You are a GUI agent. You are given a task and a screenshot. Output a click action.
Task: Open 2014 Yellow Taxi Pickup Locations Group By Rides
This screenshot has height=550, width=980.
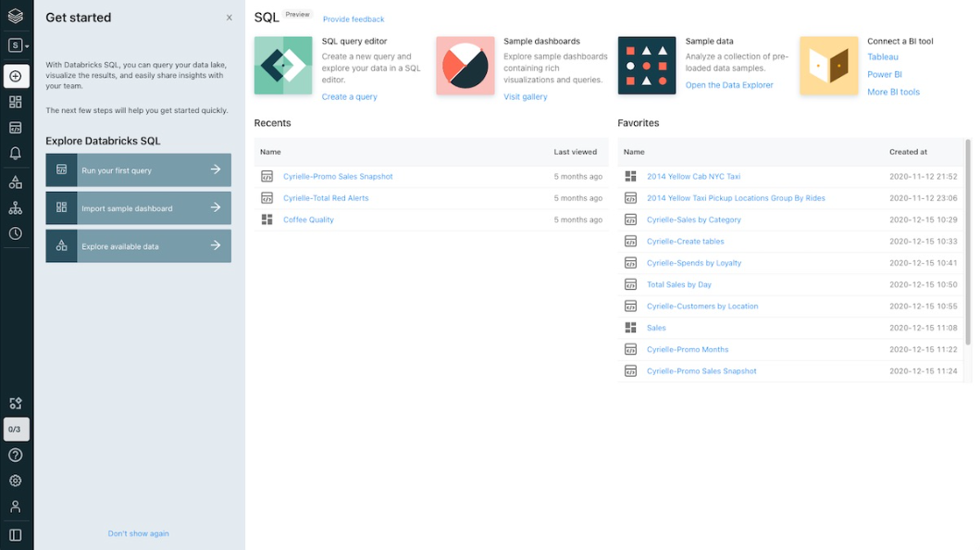pos(736,198)
